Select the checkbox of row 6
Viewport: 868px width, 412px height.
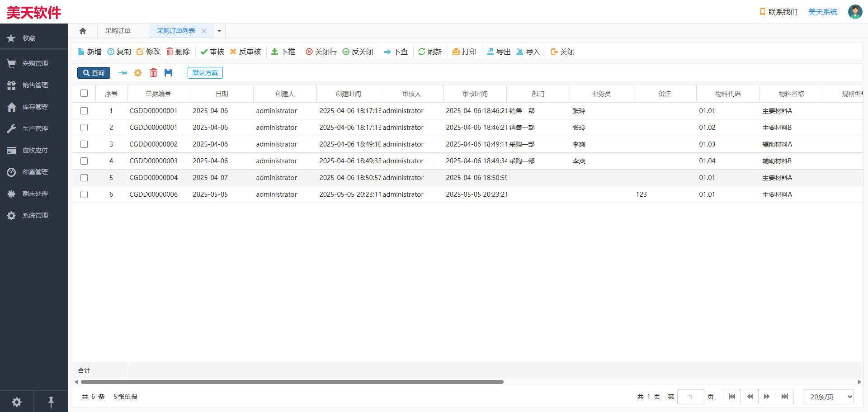tap(84, 194)
